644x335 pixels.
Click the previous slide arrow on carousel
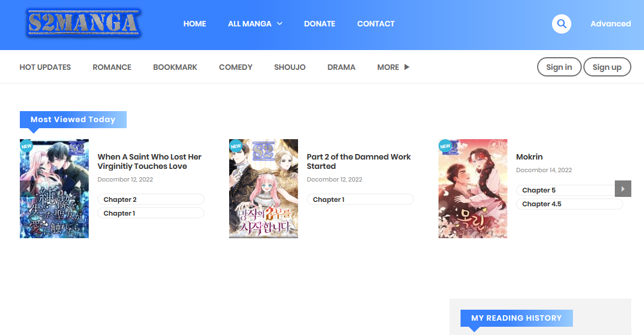[x=27, y=189]
